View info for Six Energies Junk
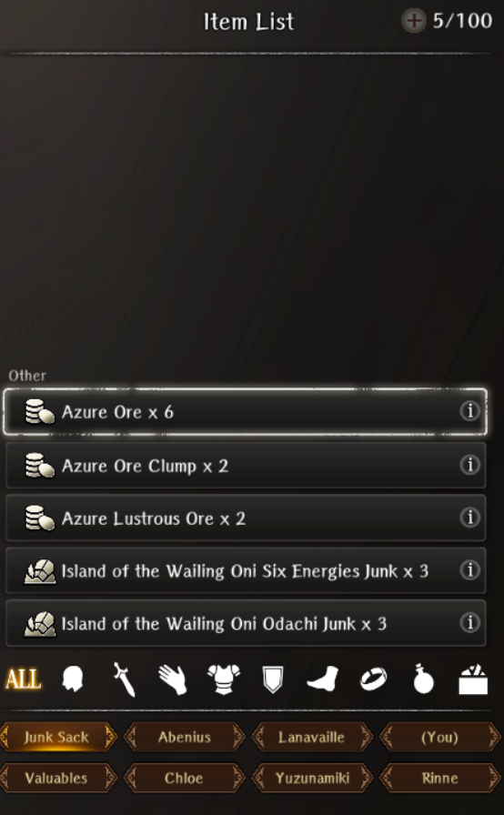504x815 pixels. pyautogui.click(x=469, y=570)
